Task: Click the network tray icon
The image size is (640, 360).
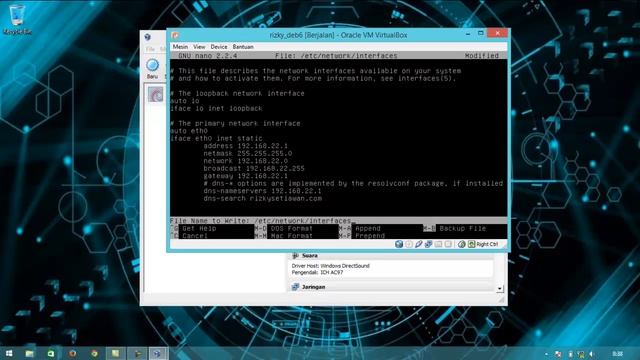Action: pos(580,354)
